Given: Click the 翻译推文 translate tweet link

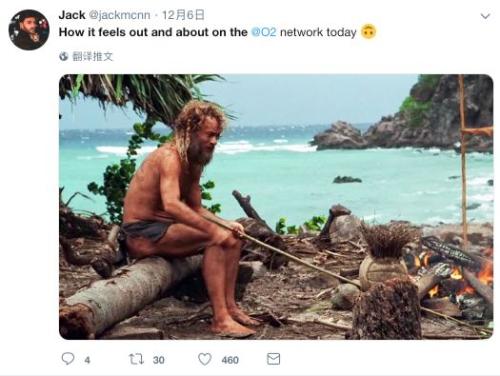Looking at the screenshot, I should pos(93,56).
